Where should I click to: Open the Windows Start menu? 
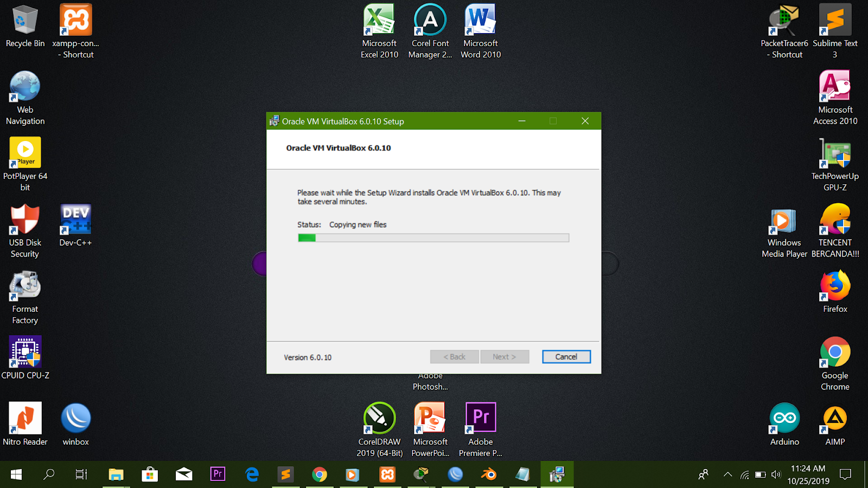16,474
